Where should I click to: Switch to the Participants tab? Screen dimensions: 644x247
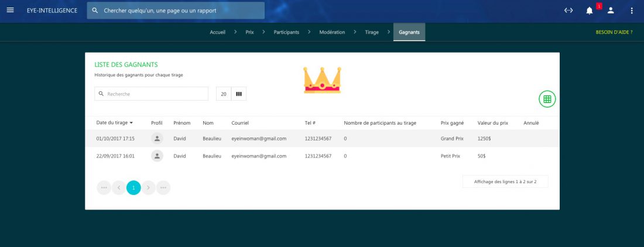tap(286, 32)
